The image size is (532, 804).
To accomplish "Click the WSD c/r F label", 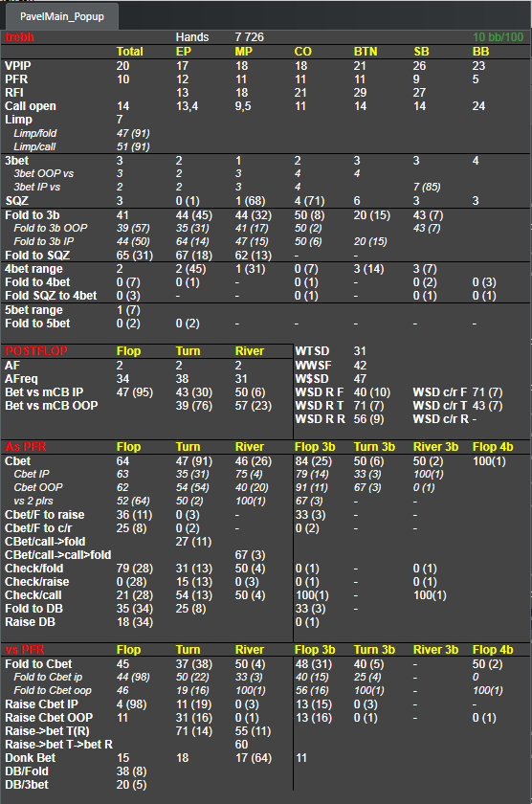I will [x=440, y=392].
